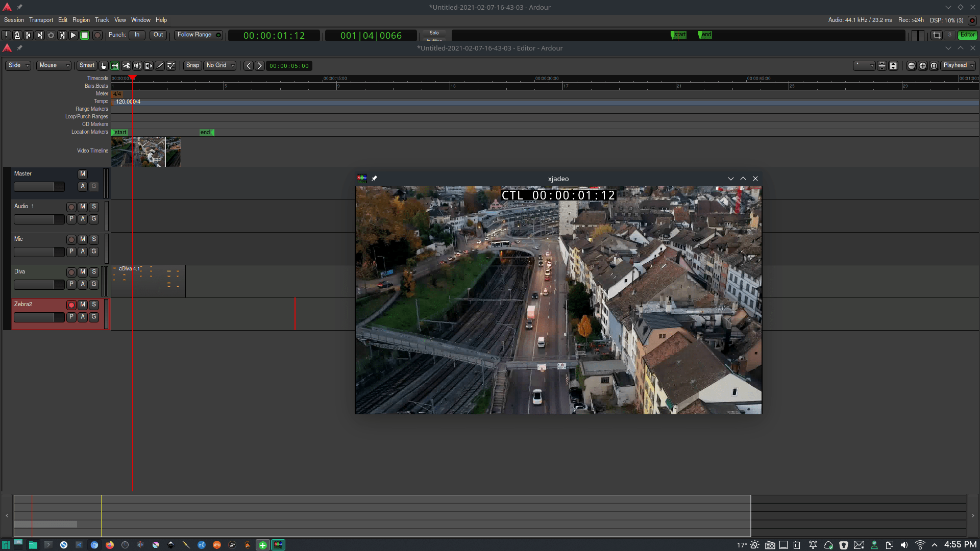Viewport: 980px width, 551px height.
Task: Shrink tracks with the vertical squeeze icon
Action: [882, 66]
